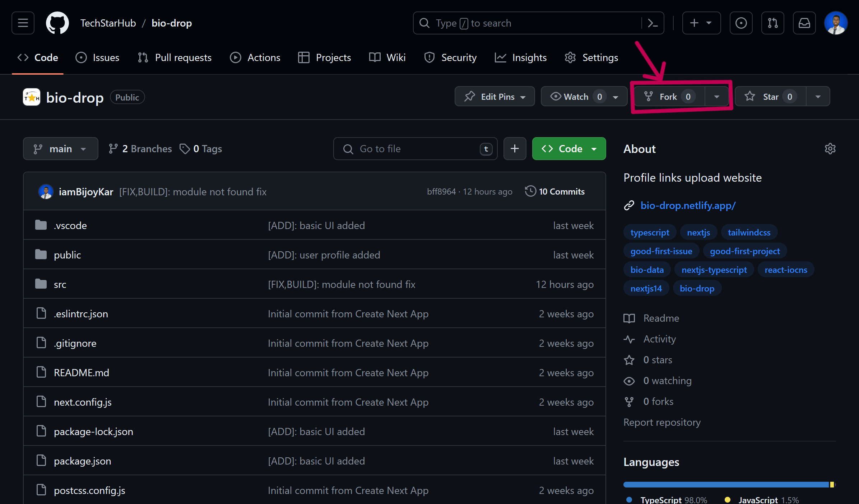This screenshot has width=859, height=504.
Task: Open About settings gear icon
Action: point(830,149)
